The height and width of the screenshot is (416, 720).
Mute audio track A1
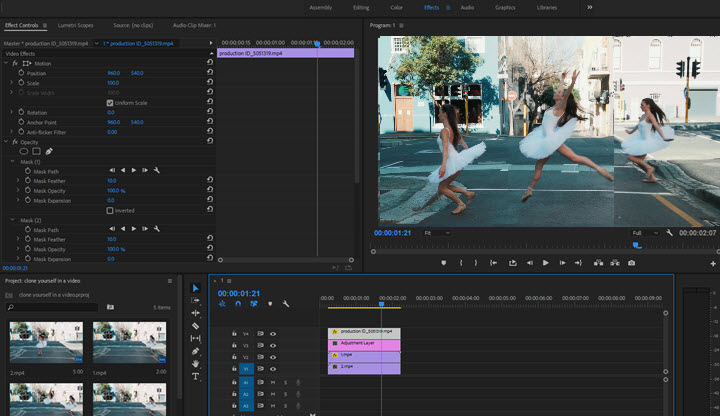[272, 382]
